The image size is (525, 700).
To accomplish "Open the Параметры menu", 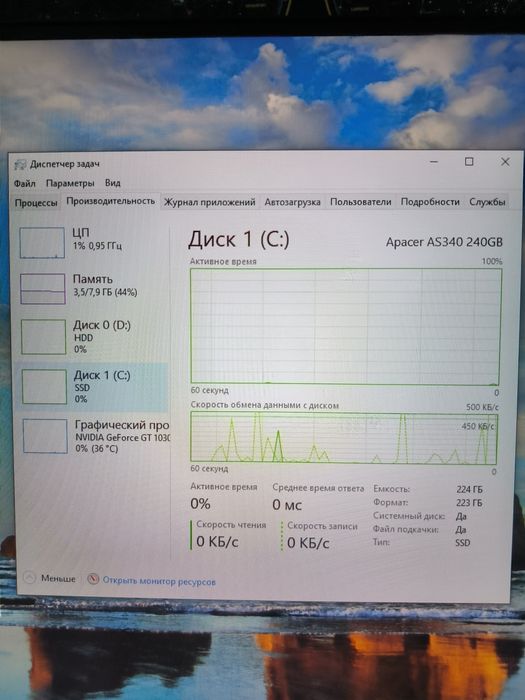I will coord(70,183).
